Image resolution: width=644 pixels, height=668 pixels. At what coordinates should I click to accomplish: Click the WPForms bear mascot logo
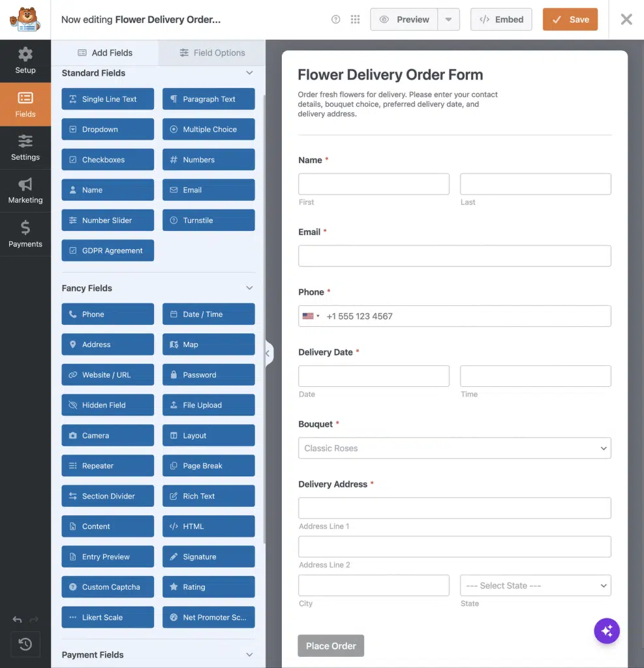[x=25, y=19]
